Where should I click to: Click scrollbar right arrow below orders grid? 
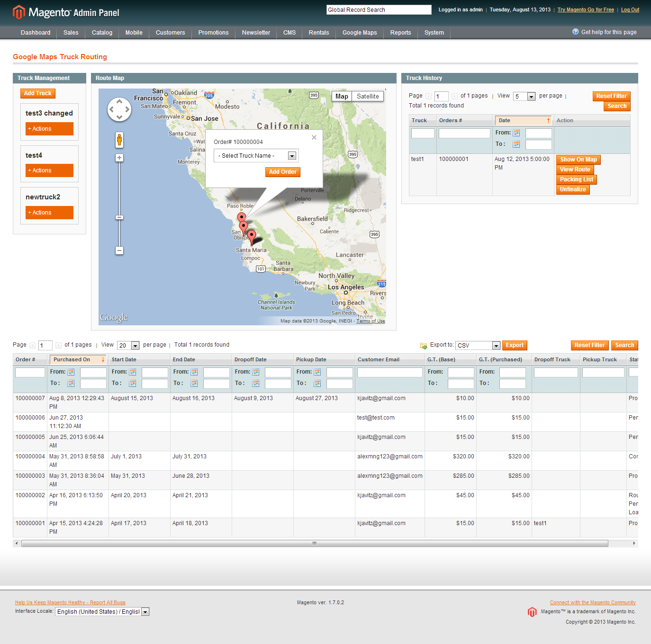[x=634, y=543]
